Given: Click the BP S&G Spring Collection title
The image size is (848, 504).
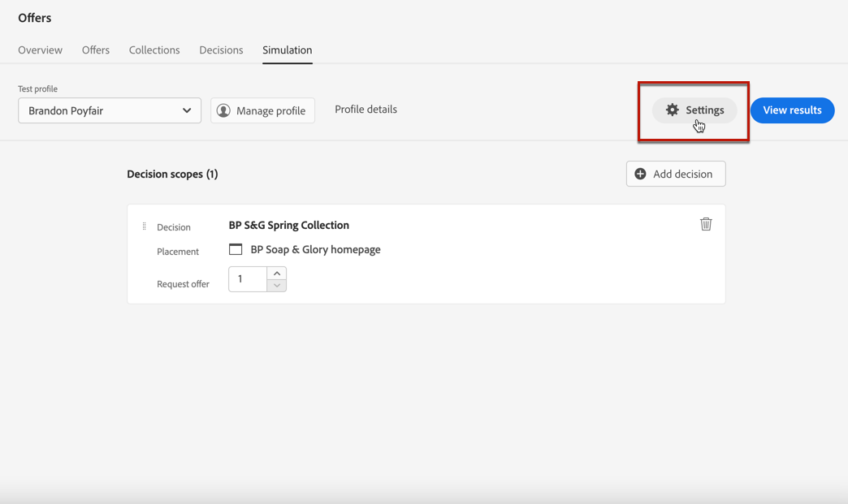Looking at the screenshot, I should pyautogui.click(x=288, y=225).
